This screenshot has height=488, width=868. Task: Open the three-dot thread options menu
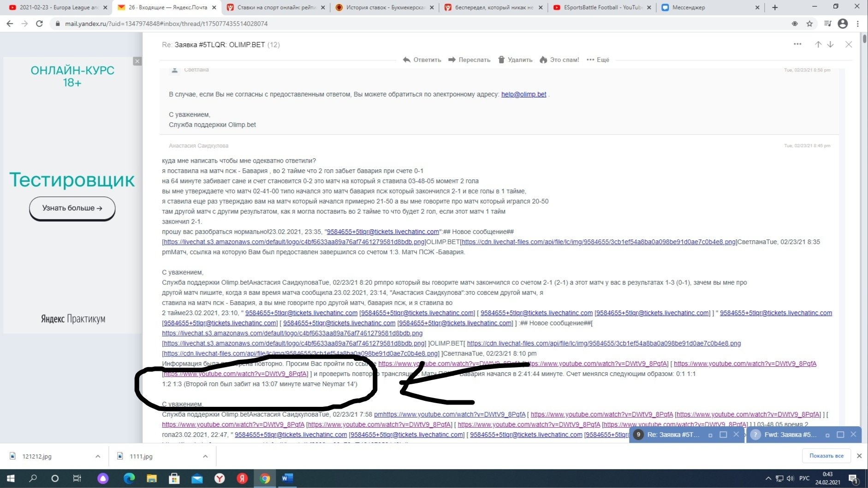pos(797,44)
